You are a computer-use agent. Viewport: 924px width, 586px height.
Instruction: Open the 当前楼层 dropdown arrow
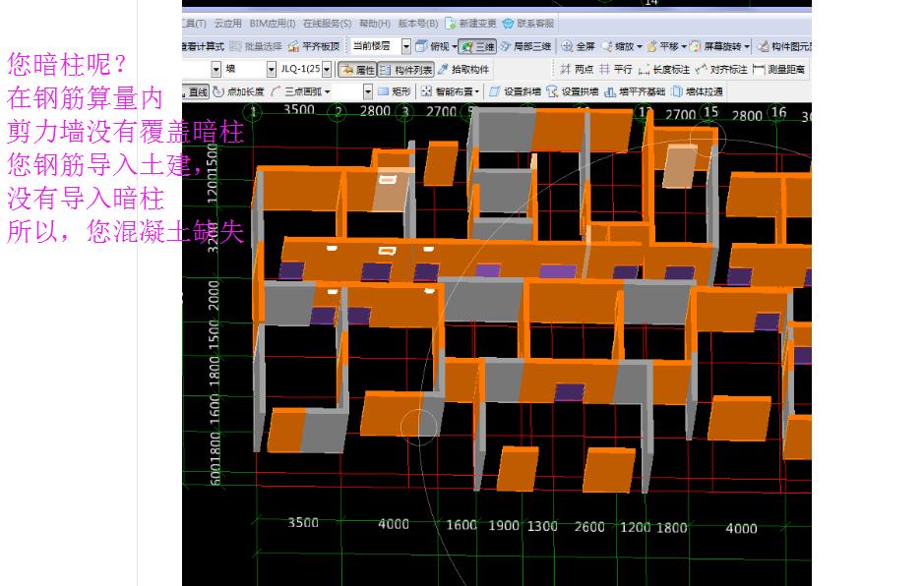pyautogui.click(x=406, y=46)
